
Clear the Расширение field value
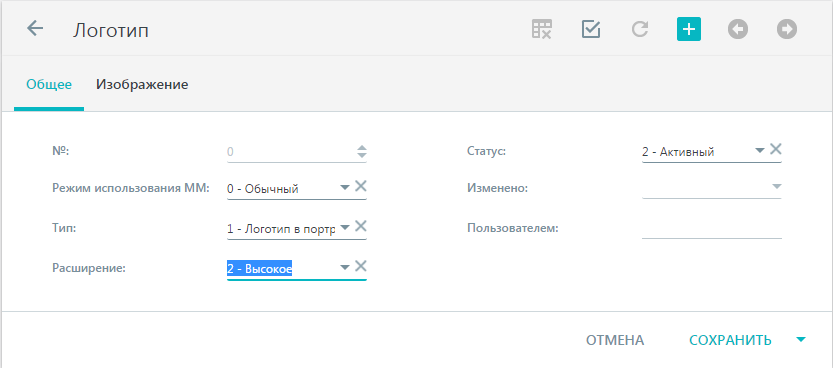pyautogui.click(x=361, y=266)
